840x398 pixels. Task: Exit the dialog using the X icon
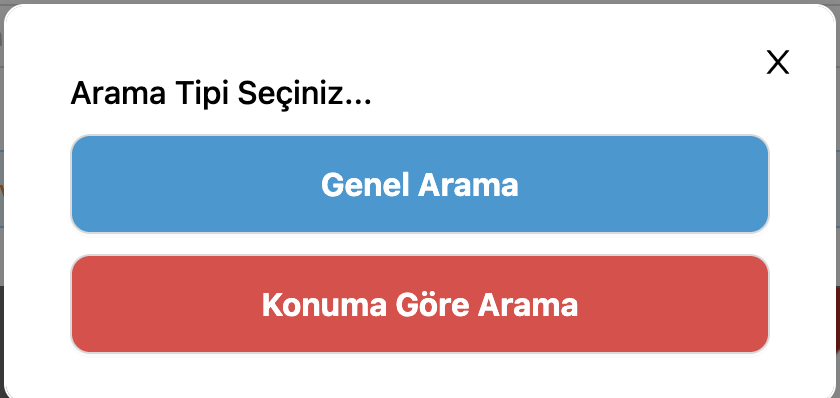tap(777, 63)
